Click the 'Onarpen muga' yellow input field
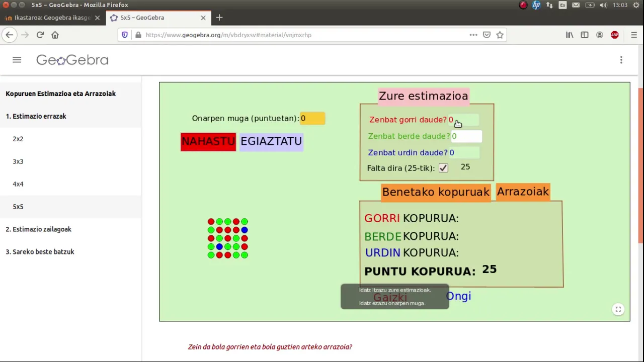Image resolution: width=644 pixels, height=362 pixels. 312,119
